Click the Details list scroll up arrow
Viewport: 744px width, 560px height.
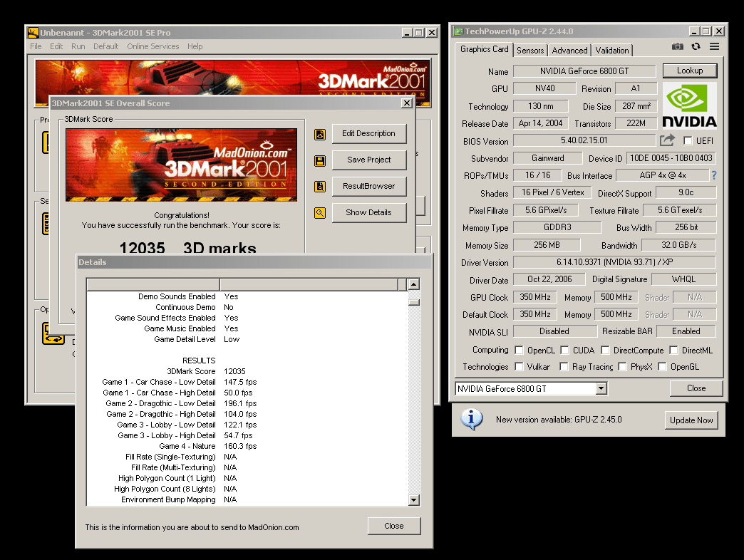click(x=414, y=284)
